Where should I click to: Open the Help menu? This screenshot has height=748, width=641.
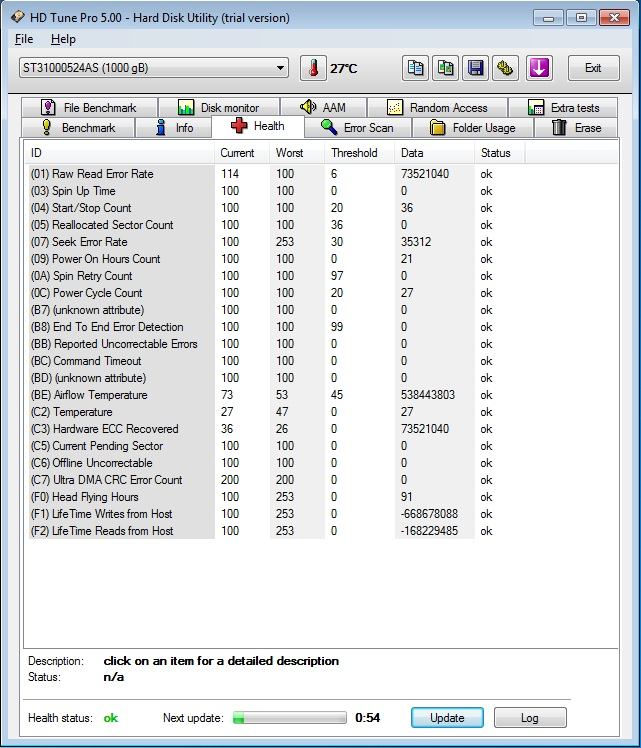[x=63, y=39]
